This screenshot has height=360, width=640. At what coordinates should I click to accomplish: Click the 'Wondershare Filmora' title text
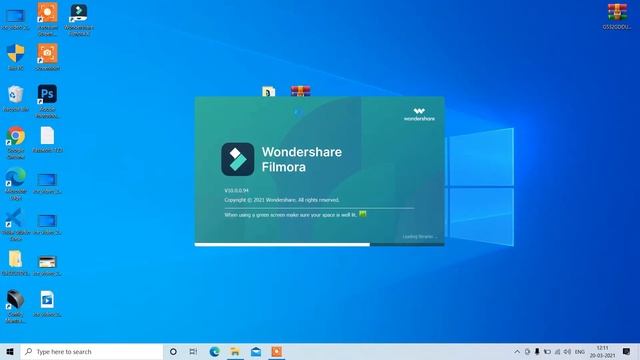click(x=302, y=159)
